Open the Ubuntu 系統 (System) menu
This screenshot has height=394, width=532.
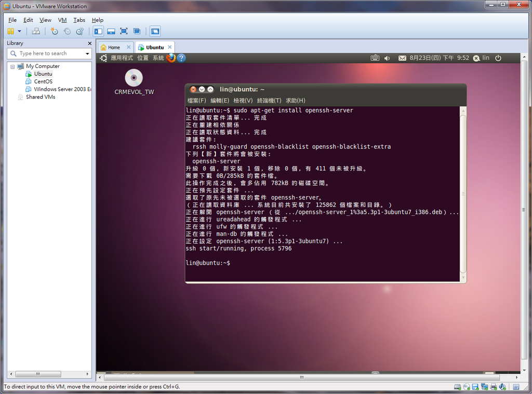click(158, 58)
